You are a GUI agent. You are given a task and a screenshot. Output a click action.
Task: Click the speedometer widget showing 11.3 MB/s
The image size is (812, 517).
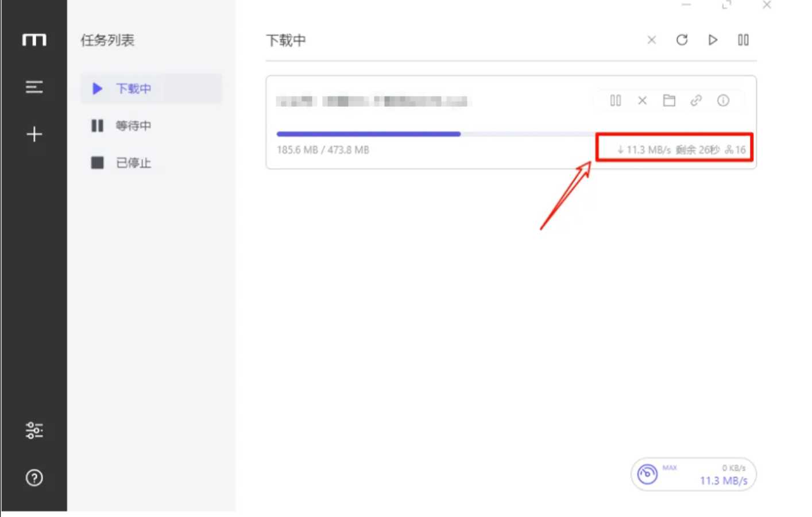coord(693,474)
